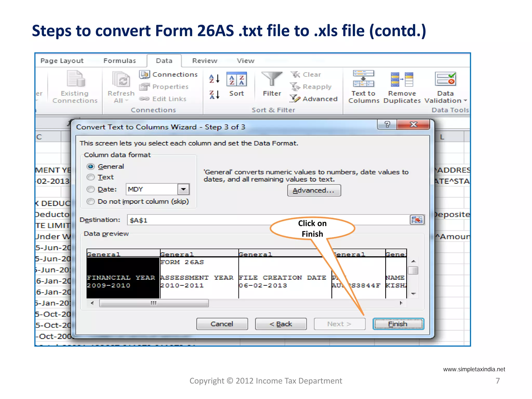
Task: Click the Edit Links icon
Action: tap(144, 99)
